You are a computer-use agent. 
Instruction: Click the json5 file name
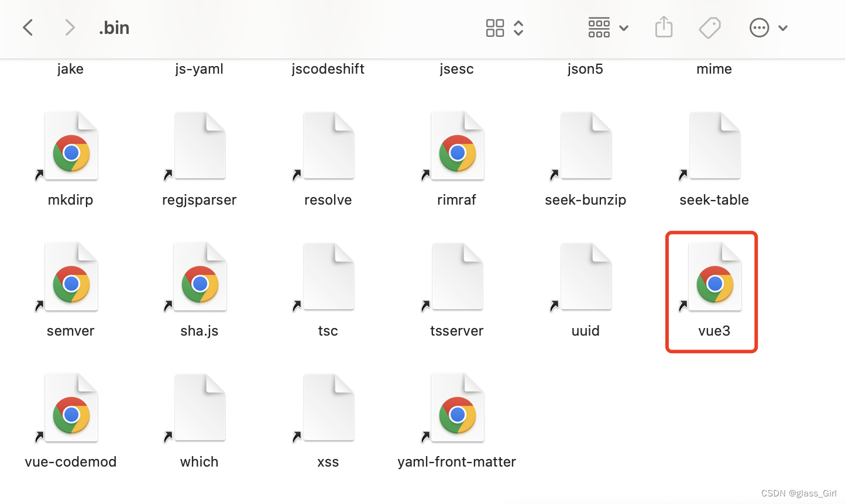tap(585, 69)
